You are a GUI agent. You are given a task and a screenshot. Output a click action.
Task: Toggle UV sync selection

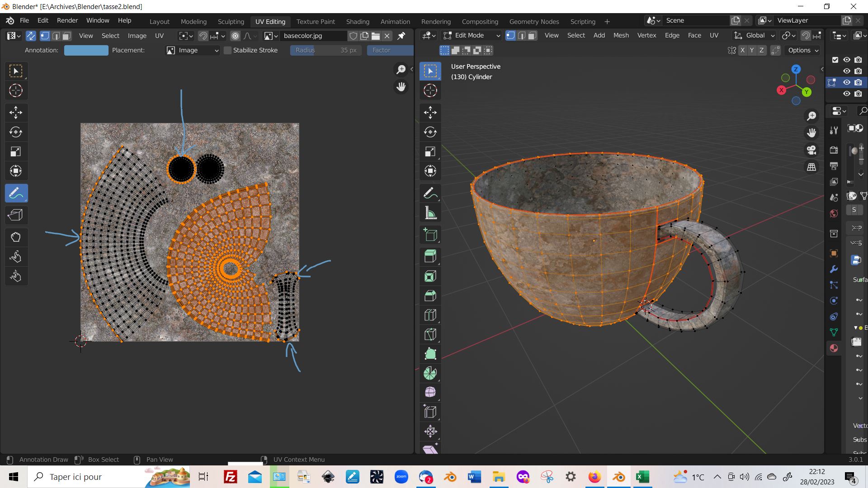[x=31, y=36]
